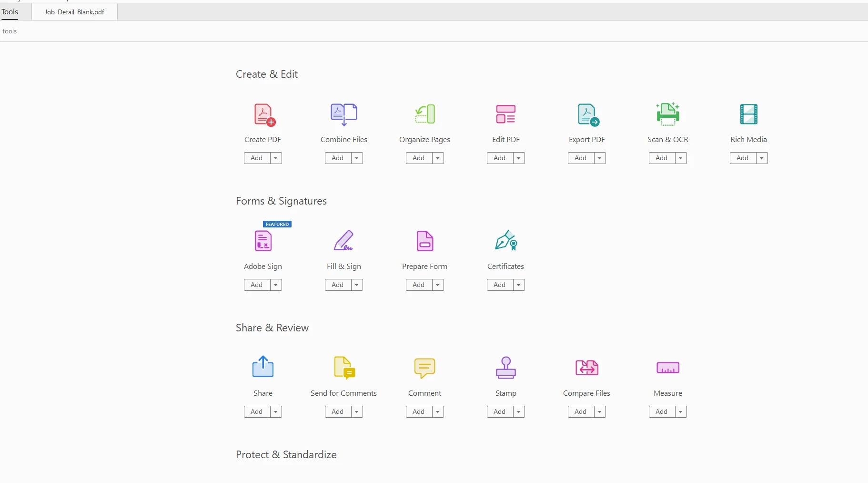Click Add under Organize Pages
Image resolution: width=868 pixels, height=483 pixels.
pyautogui.click(x=419, y=158)
